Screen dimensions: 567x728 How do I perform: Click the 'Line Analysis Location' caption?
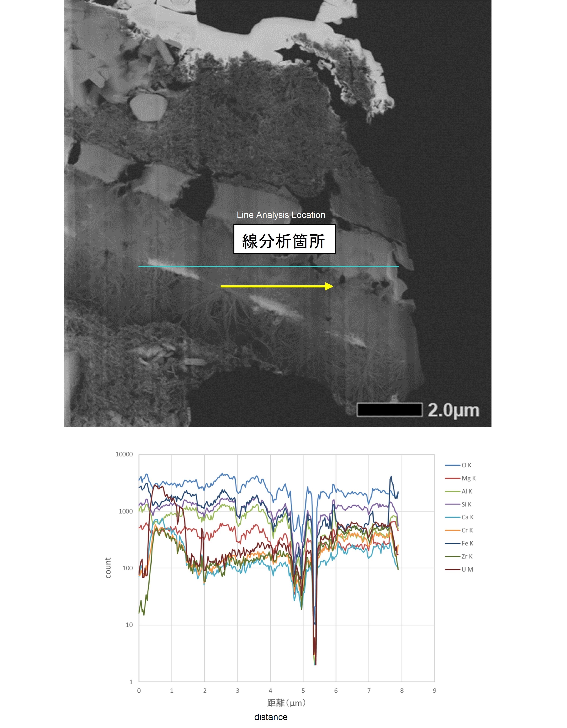pyautogui.click(x=281, y=215)
